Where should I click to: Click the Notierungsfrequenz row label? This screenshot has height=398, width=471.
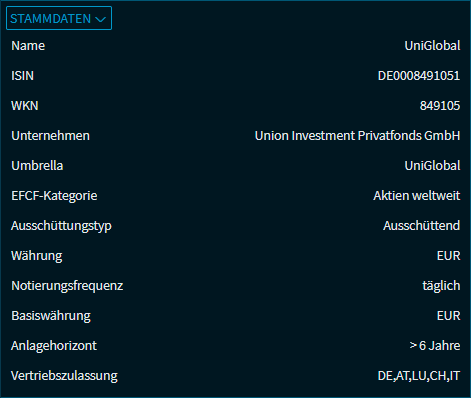click(x=67, y=286)
